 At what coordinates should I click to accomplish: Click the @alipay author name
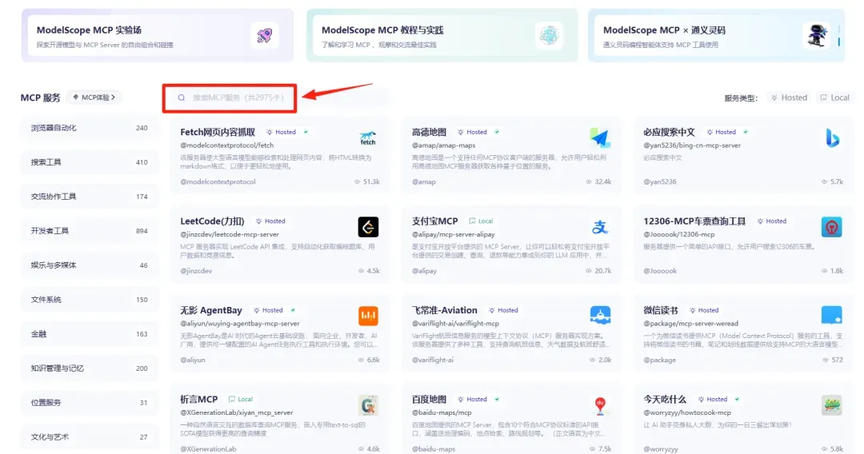(424, 271)
